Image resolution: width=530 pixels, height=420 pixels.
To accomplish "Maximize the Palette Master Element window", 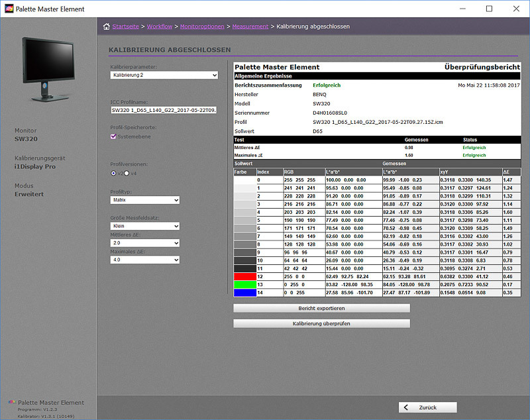I will pos(489,9).
